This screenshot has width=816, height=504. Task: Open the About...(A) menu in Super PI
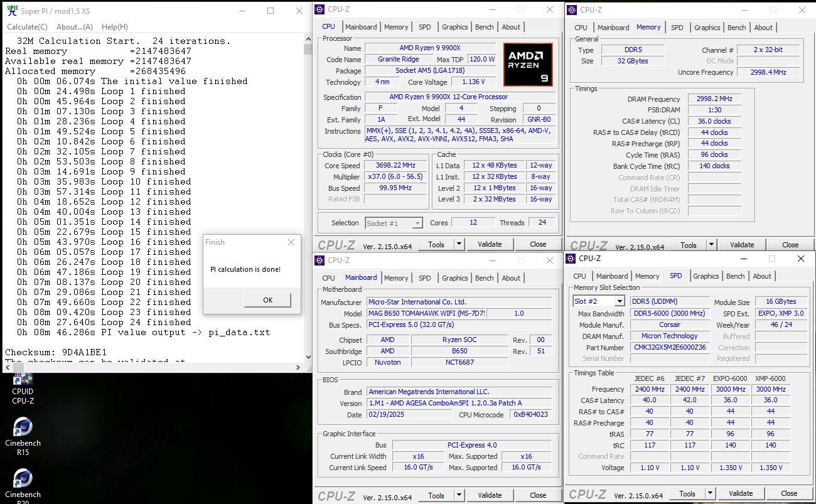click(74, 27)
